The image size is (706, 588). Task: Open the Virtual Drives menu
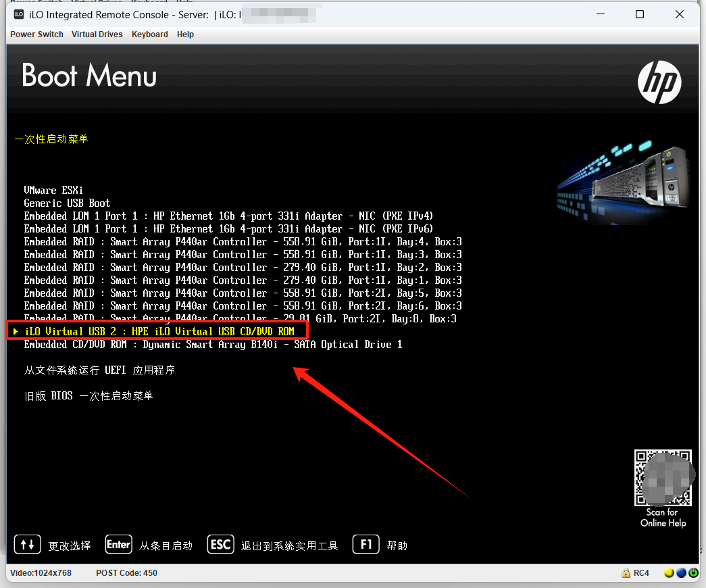pos(97,34)
